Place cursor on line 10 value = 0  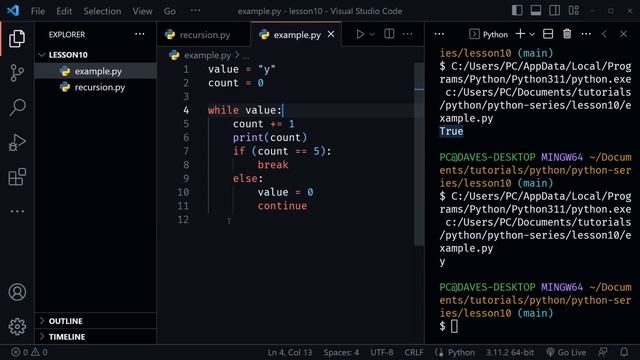click(x=285, y=192)
